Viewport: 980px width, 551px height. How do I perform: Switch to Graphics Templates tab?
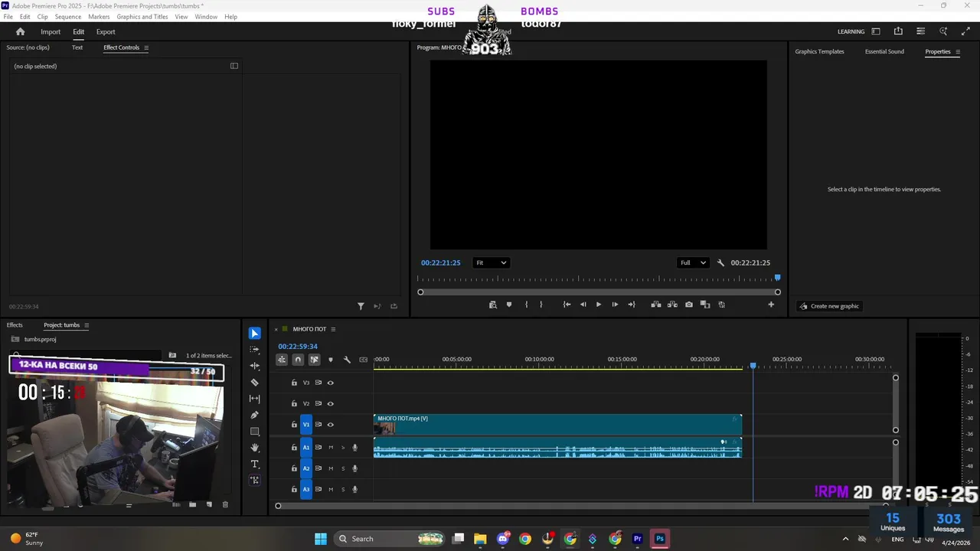tap(819, 51)
